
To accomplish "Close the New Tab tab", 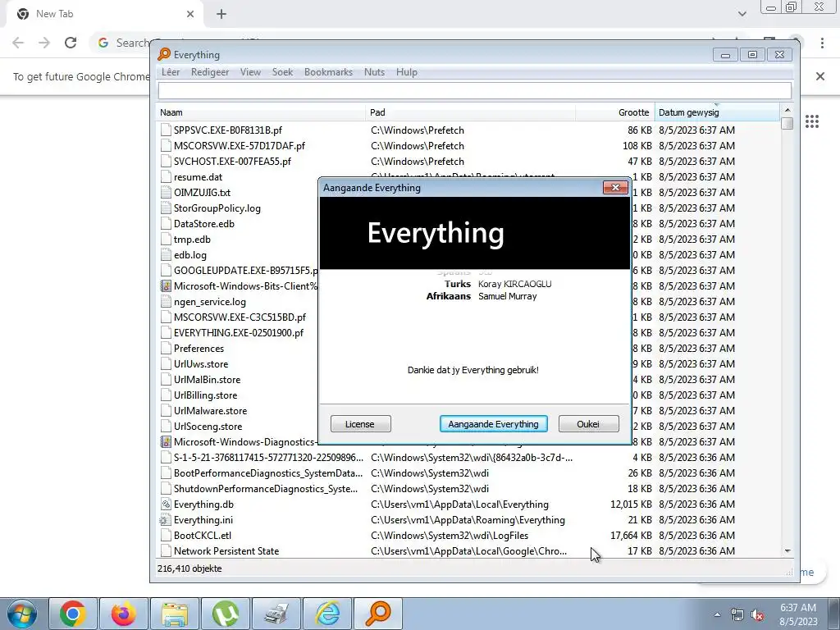I will [190, 14].
